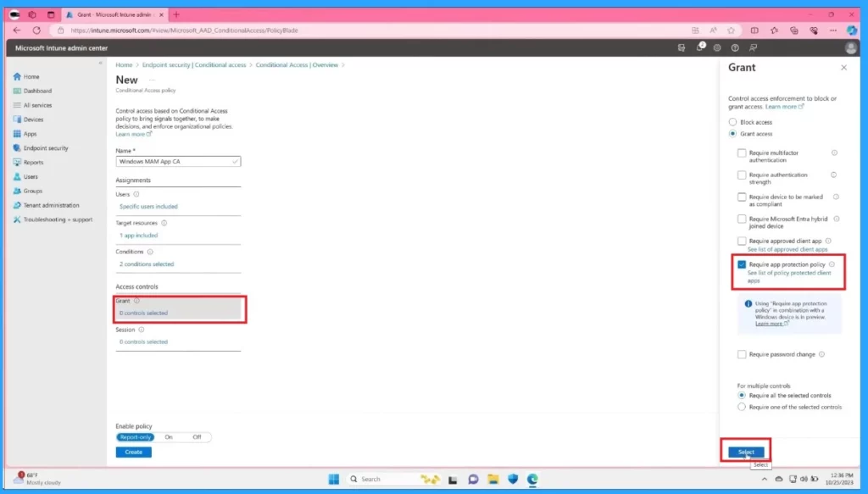Check Require password change
The height and width of the screenshot is (494, 868).
742,354
